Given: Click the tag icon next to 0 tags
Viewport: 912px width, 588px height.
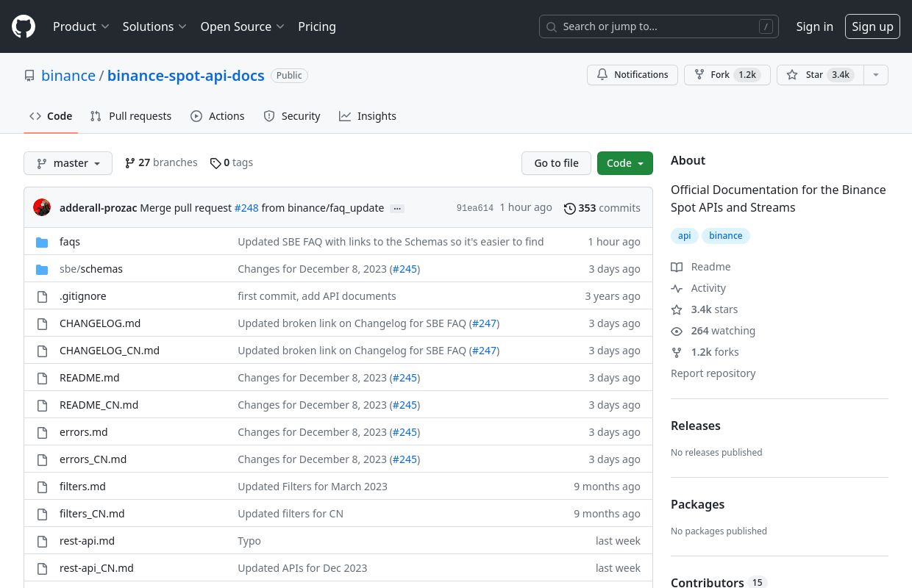Looking at the screenshot, I should tap(215, 163).
